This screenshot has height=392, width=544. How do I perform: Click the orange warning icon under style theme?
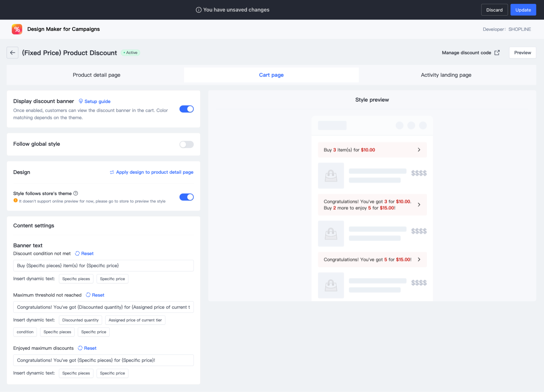coord(15,201)
